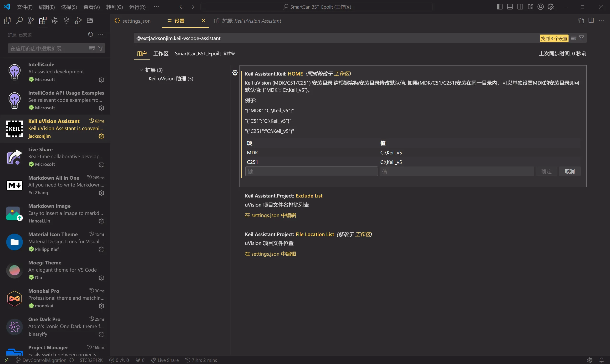The width and height of the screenshot is (610, 364).
Task: Open the Explorer view in activity bar
Action: click(x=7, y=20)
